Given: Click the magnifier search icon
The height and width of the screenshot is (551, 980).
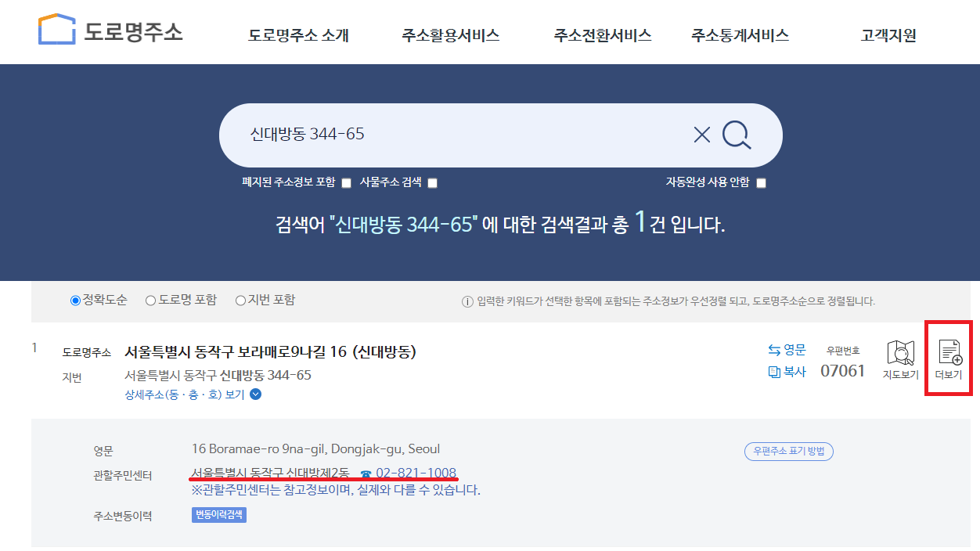Looking at the screenshot, I should 737,135.
